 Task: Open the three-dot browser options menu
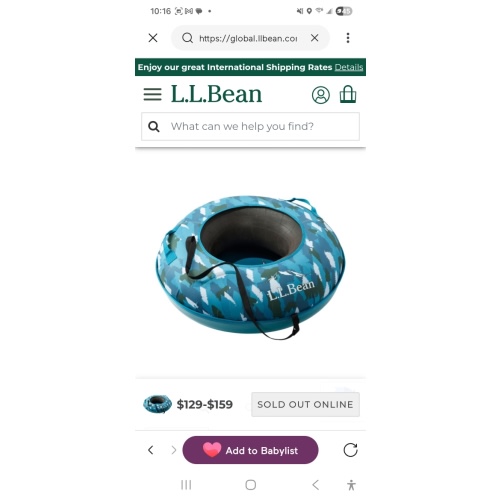(x=348, y=38)
